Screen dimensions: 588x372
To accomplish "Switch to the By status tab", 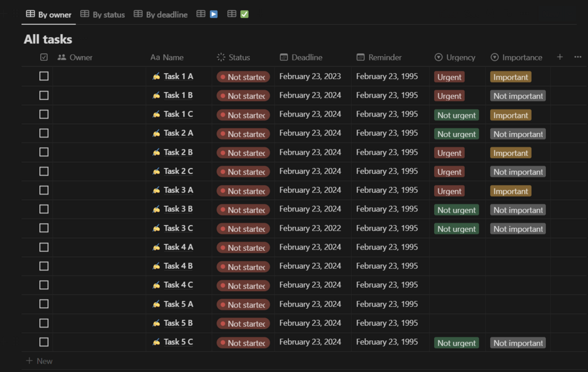I will pos(102,15).
